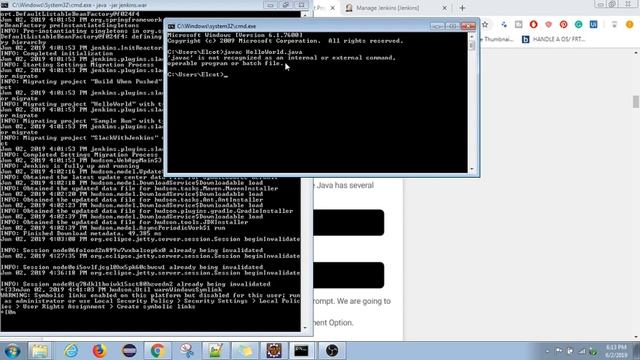Minimize the front cmd.exe window
Viewport: 640px width, 360px height.
click(x=436, y=26)
